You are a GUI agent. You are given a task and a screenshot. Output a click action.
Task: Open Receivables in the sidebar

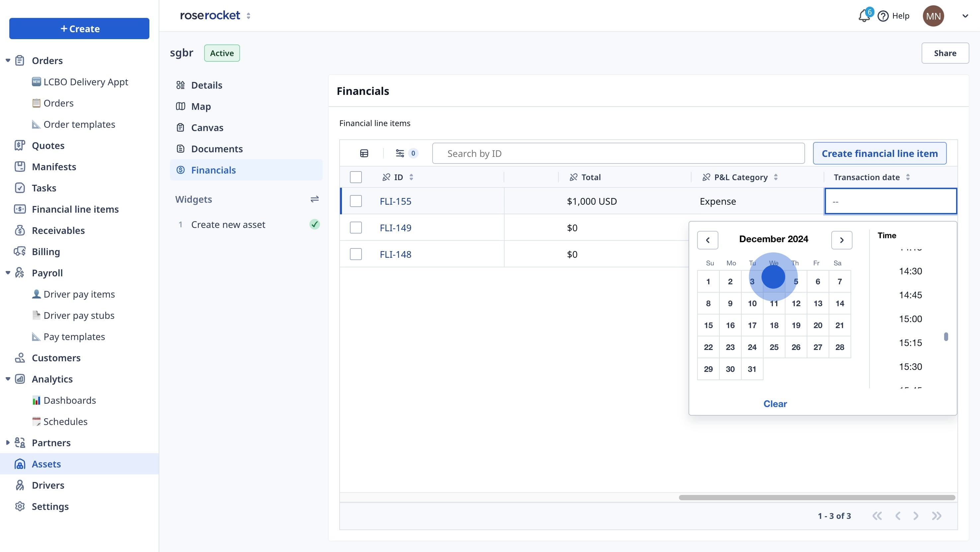[58, 230]
